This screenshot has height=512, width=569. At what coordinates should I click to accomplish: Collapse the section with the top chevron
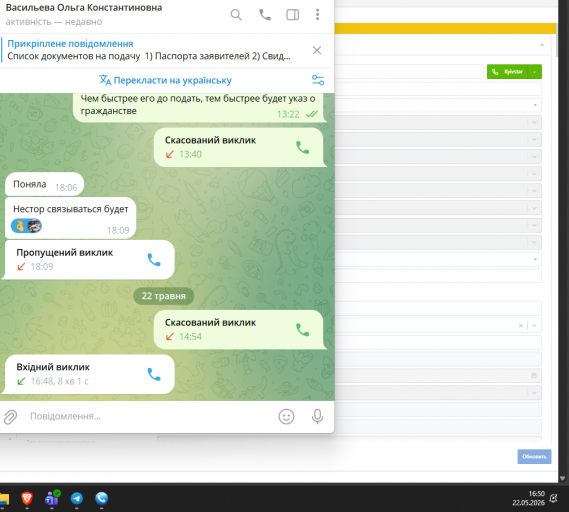click(x=542, y=45)
